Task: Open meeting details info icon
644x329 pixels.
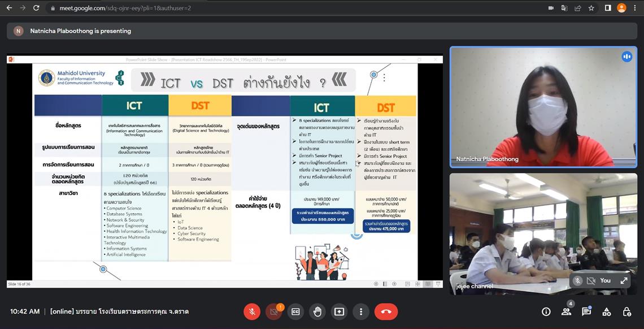Action: click(x=546, y=311)
